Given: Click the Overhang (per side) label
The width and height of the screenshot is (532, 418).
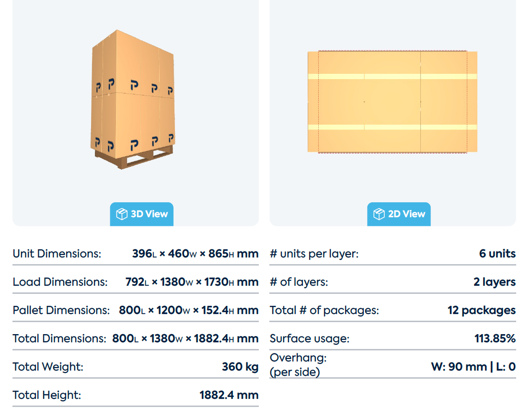Looking at the screenshot, I should tap(298, 365).
